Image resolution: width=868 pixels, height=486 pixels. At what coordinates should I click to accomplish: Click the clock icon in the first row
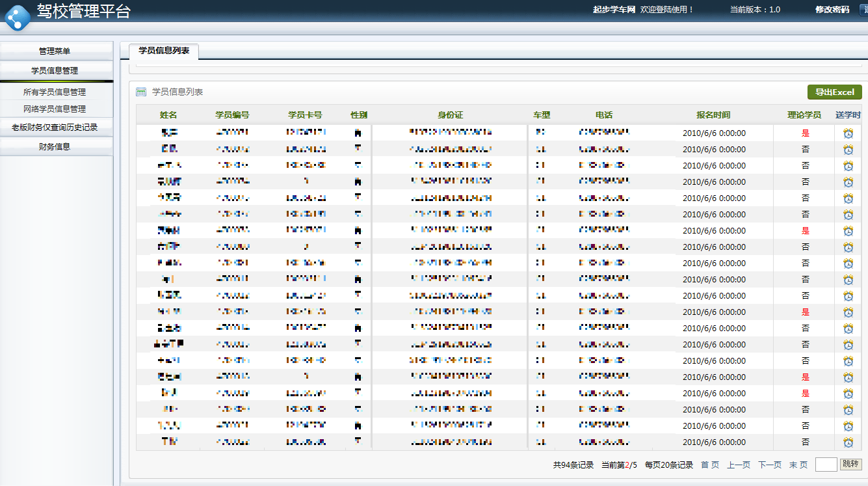pos(848,133)
